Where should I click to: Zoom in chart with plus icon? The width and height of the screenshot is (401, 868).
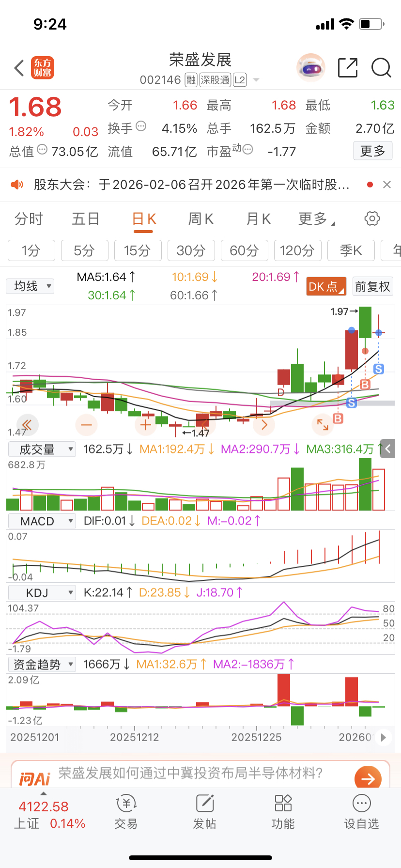click(145, 425)
